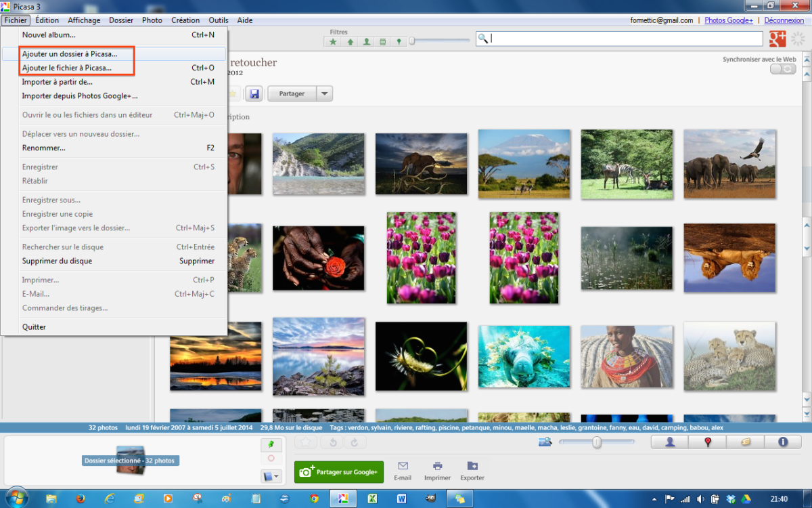The image size is (812, 508).
Task: Show the Tags panel
Action: coord(745,442)
